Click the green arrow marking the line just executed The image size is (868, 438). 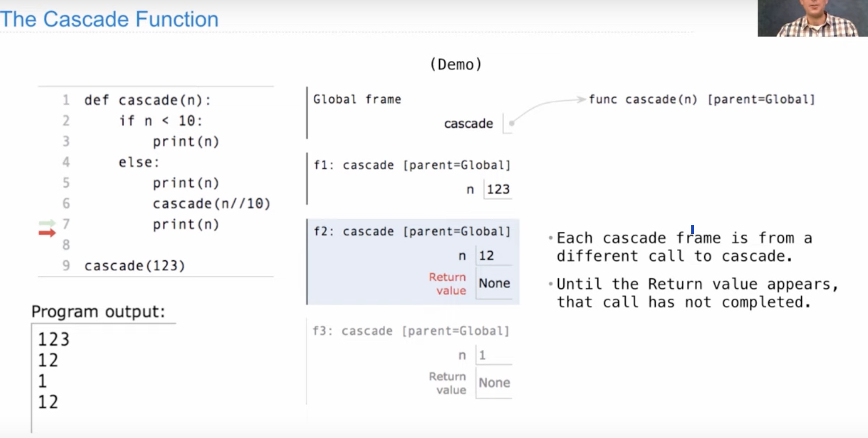[47, 223]
